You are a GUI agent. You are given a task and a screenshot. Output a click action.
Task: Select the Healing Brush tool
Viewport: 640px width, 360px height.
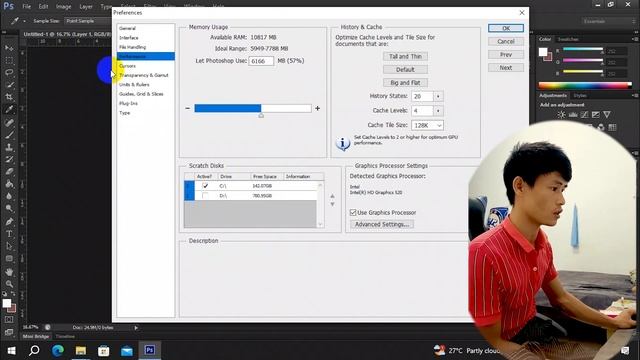point(9,122)
